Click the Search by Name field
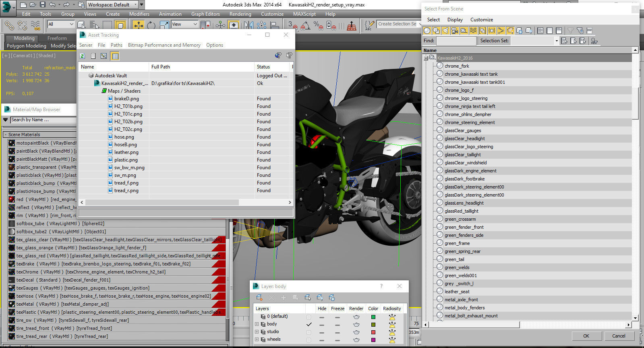644x348 pixels. (43, 120)
